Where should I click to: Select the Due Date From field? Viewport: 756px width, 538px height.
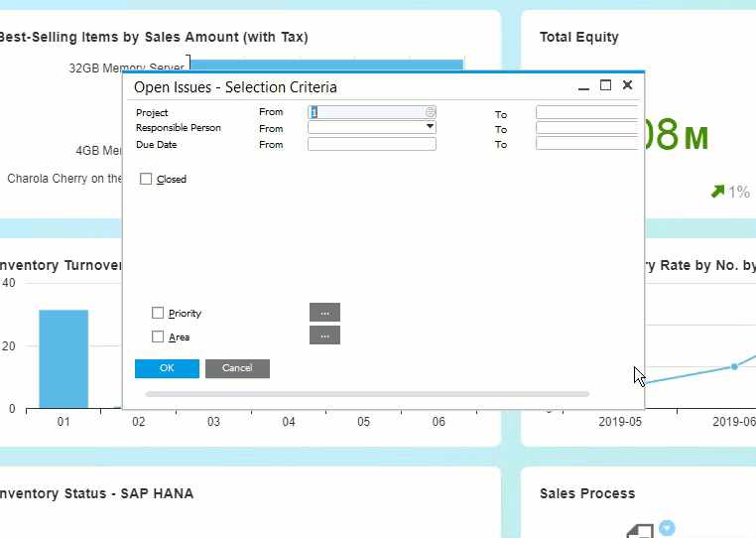coord(372,144)
